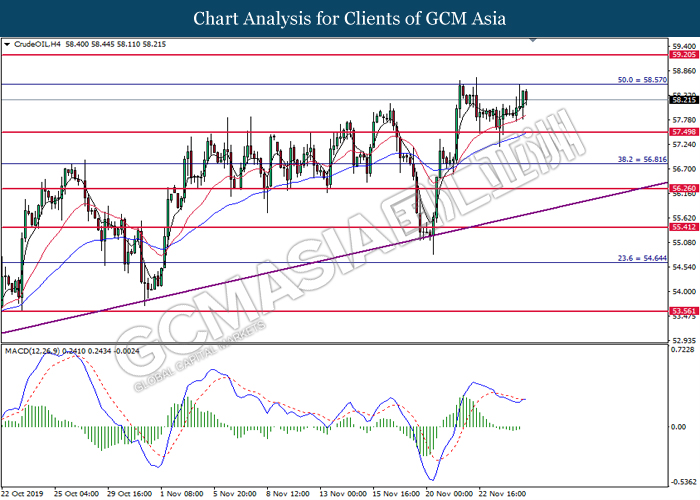Click the 54.540 price axis value
700x500 pixels.
coord(684,267)
